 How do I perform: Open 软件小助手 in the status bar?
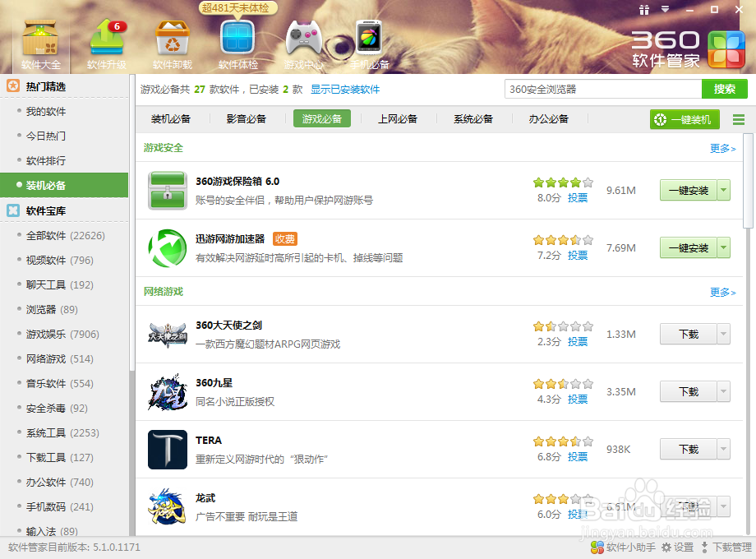coord(621,547)
